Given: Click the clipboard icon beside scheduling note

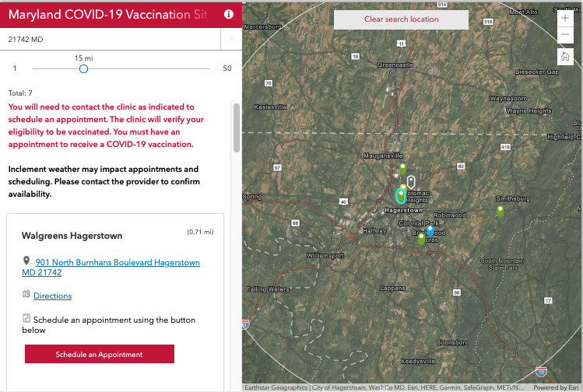Looking at the screenshot, I should coord(26,318).
